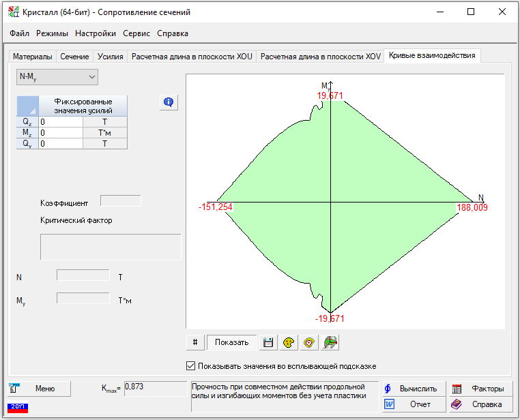Click the Меню button
This screenshot has height=420, width=520.
click(40, 389)
